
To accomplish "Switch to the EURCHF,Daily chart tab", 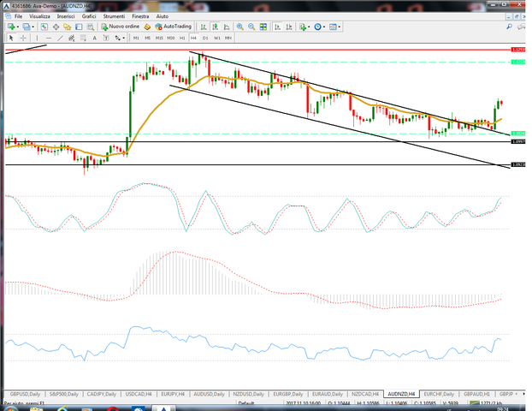I will tap(439, 394).
